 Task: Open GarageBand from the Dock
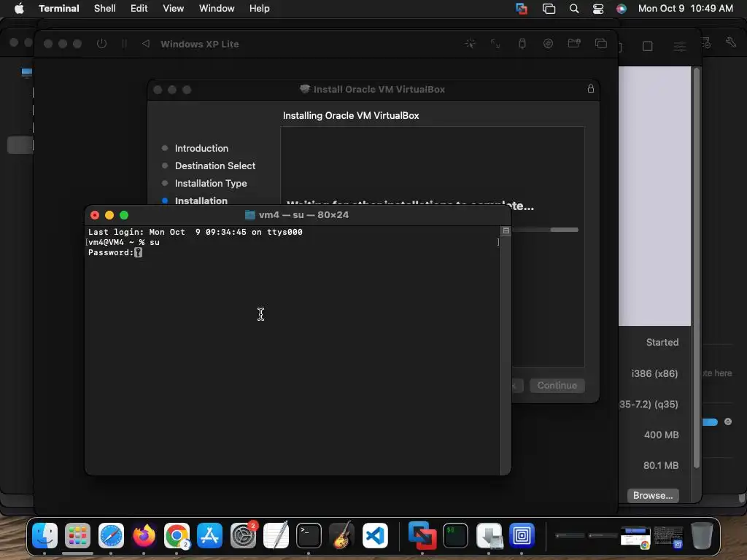click(x=341, y=535)
